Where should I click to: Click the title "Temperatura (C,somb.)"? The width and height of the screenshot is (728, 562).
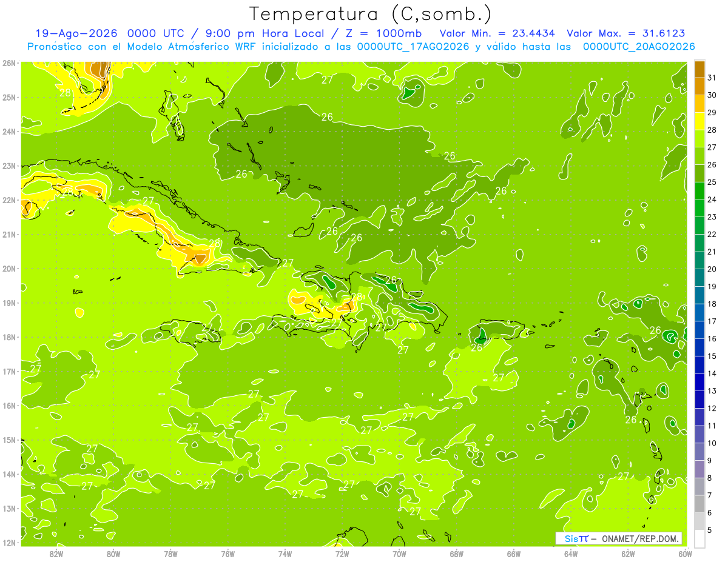[370, 13]
